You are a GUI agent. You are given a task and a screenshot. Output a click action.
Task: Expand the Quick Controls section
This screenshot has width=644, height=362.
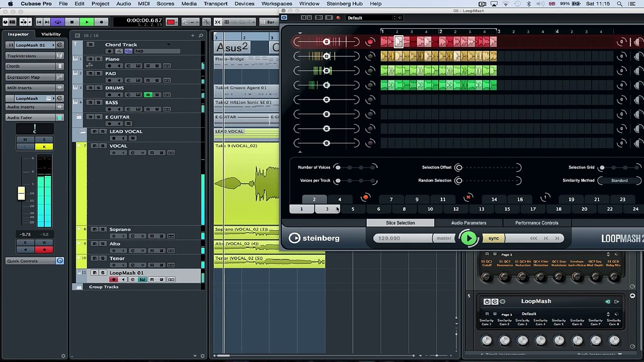[x=35, y=261]
